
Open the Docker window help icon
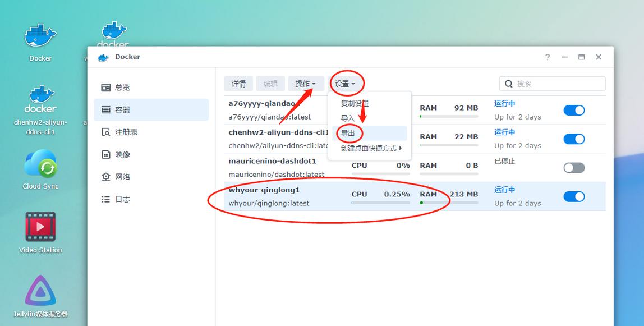coord(547,57)
